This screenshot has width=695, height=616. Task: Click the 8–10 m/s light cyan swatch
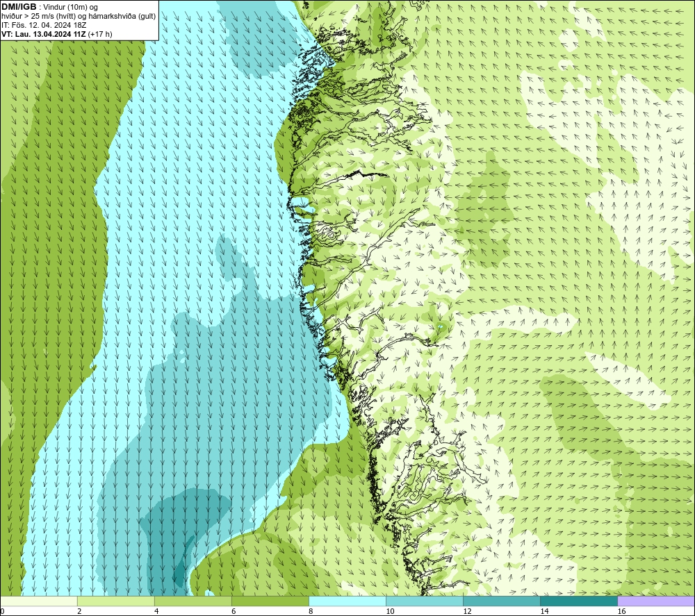[347, 601]
